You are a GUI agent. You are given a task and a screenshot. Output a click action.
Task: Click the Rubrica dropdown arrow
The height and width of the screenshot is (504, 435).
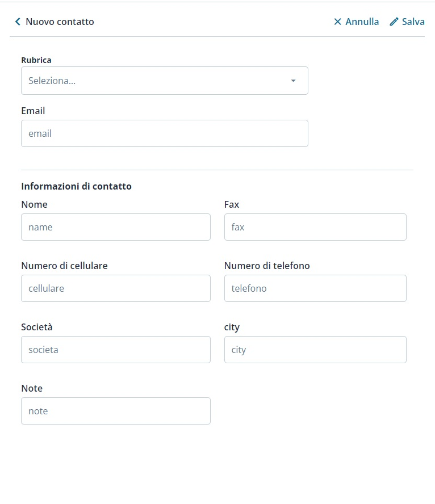pyautogui.click(x=293, y=81)
